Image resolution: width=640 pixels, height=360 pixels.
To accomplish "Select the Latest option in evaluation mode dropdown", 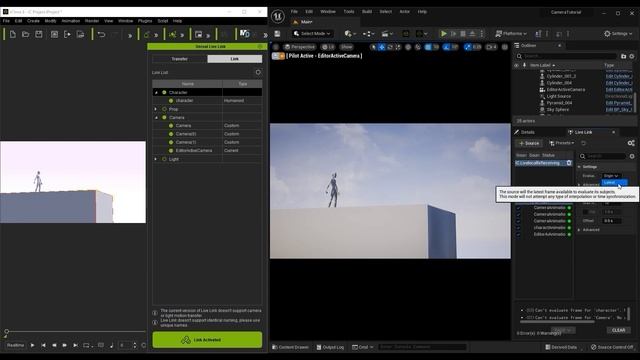I will (614, 182).
